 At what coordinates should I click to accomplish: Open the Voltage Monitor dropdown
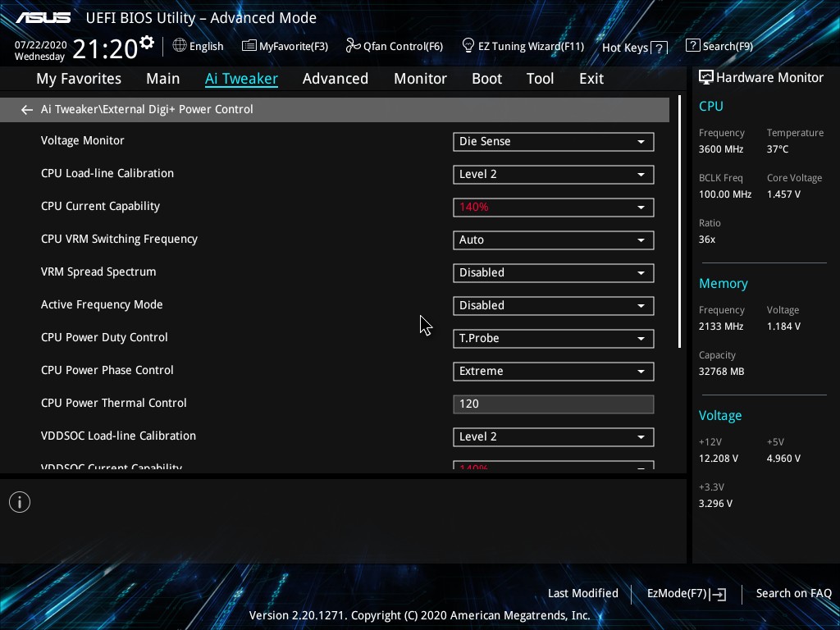[553, 142]
